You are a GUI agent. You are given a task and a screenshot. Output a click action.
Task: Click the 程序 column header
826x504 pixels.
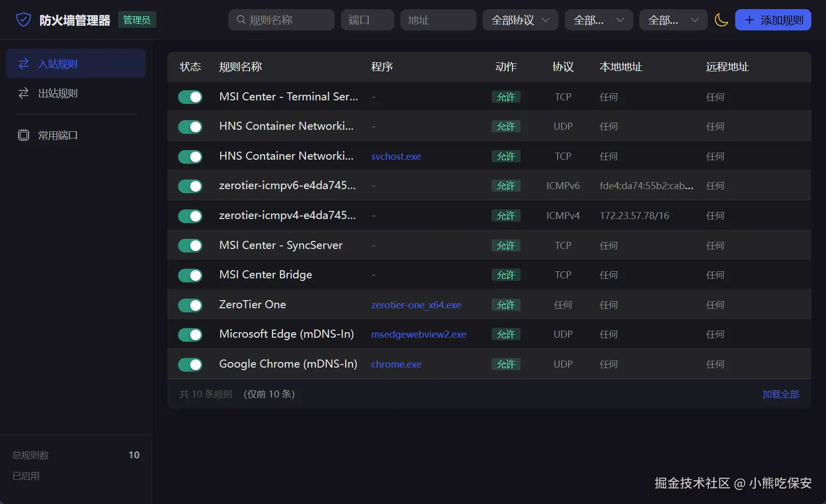382,67
